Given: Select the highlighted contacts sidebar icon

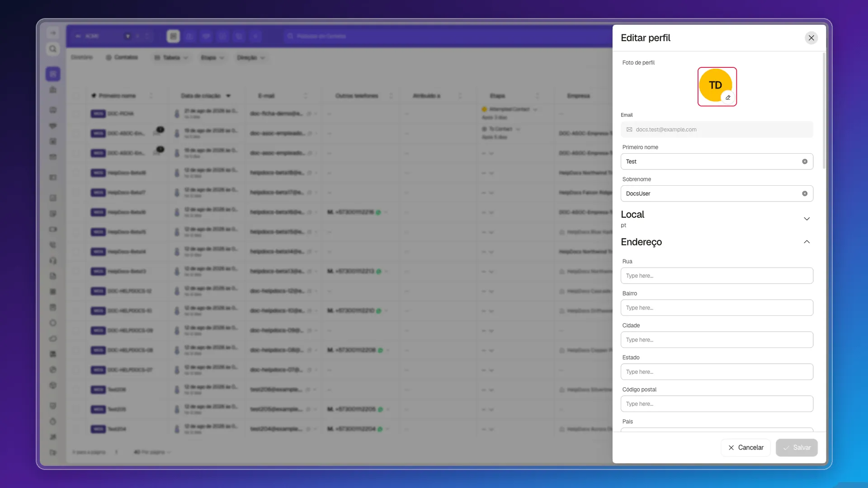Looking at the screenshot, I should [x=53, y=74].
